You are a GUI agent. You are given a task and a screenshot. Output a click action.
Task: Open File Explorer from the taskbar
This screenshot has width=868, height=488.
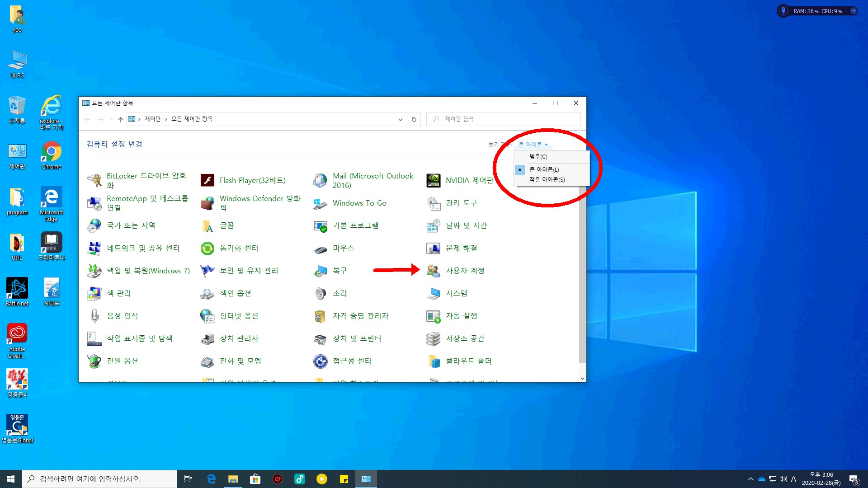(233, 479)
